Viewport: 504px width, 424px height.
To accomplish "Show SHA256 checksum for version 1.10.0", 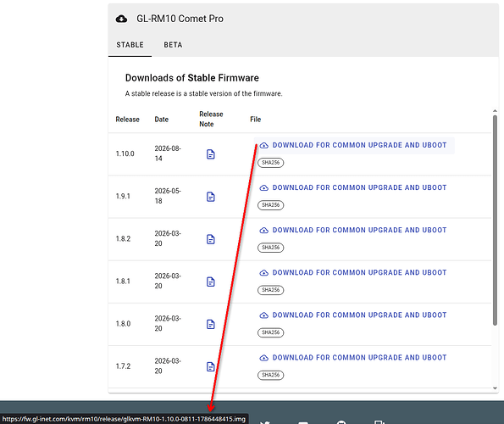I will click(271, 163).
